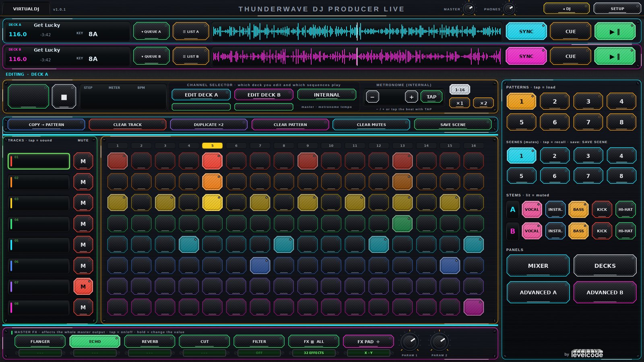The height and width of the screenshot is (362, 644).
Task: Start Deck A with its play/pause button
Action: 615,31
